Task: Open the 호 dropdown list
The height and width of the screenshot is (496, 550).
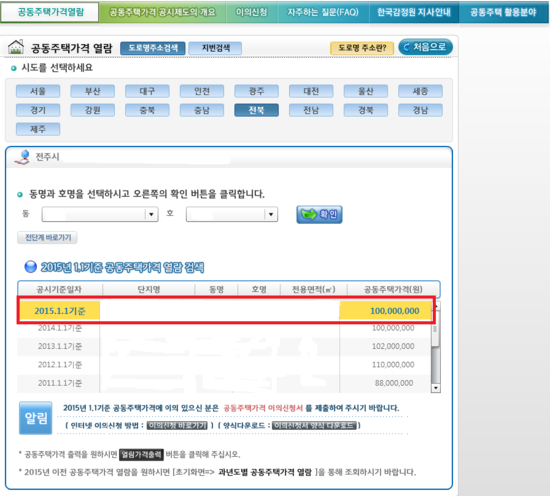Action: 232,214
